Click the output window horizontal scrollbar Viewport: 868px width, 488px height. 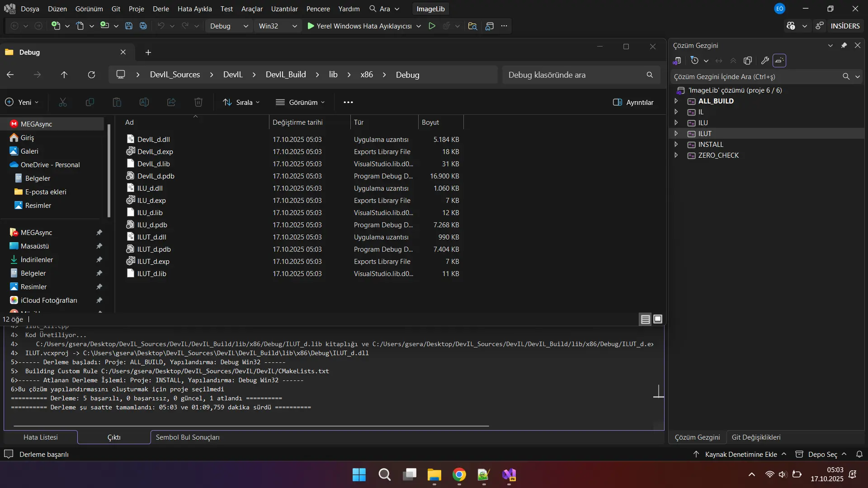251,426
